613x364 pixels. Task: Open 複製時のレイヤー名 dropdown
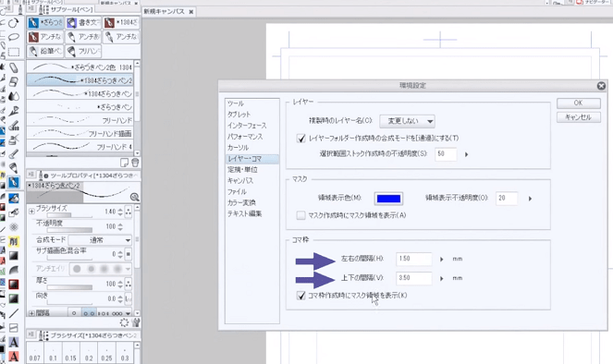408,121
